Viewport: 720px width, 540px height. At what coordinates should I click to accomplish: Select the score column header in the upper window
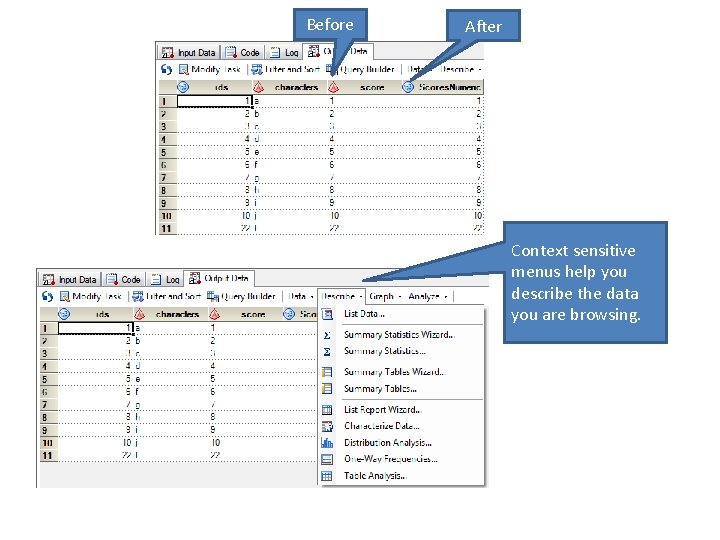(364, 87)
